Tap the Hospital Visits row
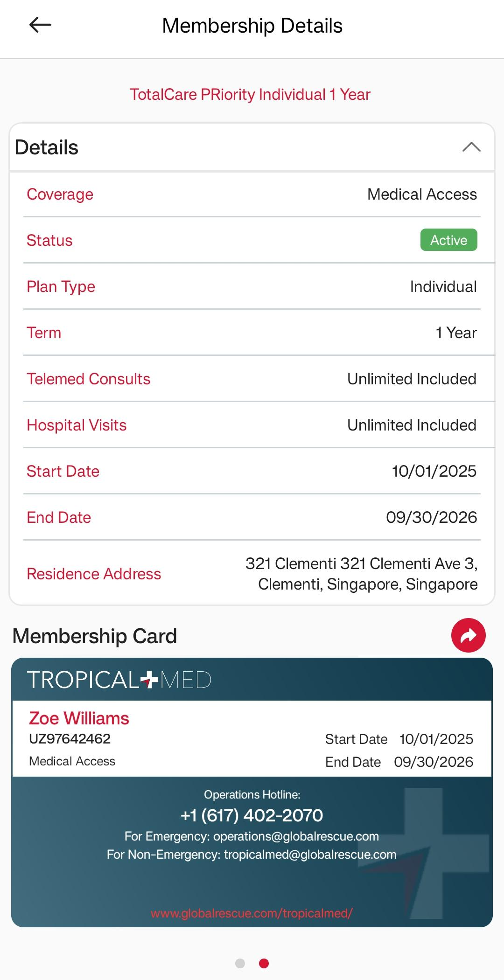Viewport: 504px width, 980px height. tap(252, 425)
